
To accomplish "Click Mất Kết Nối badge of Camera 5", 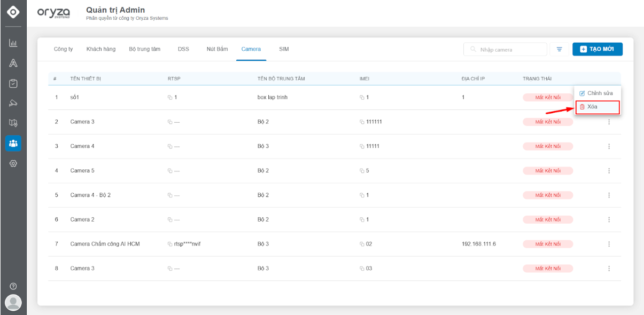I will pyautogui.click(x=548, y=171).
